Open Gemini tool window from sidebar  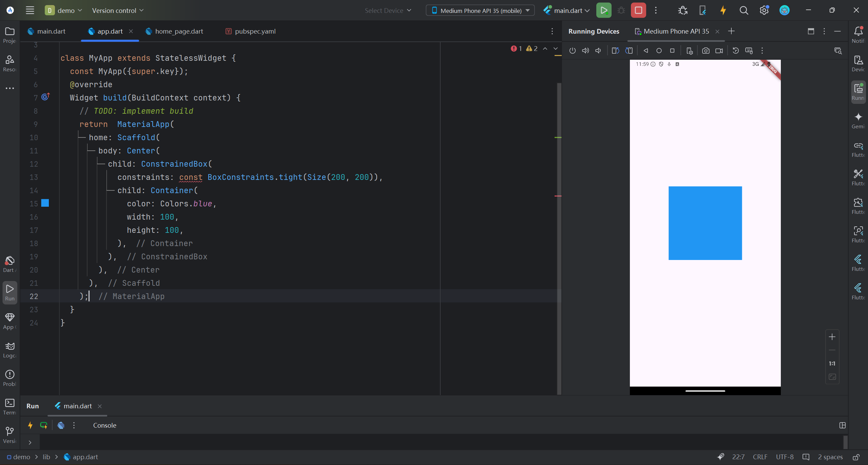858,120
